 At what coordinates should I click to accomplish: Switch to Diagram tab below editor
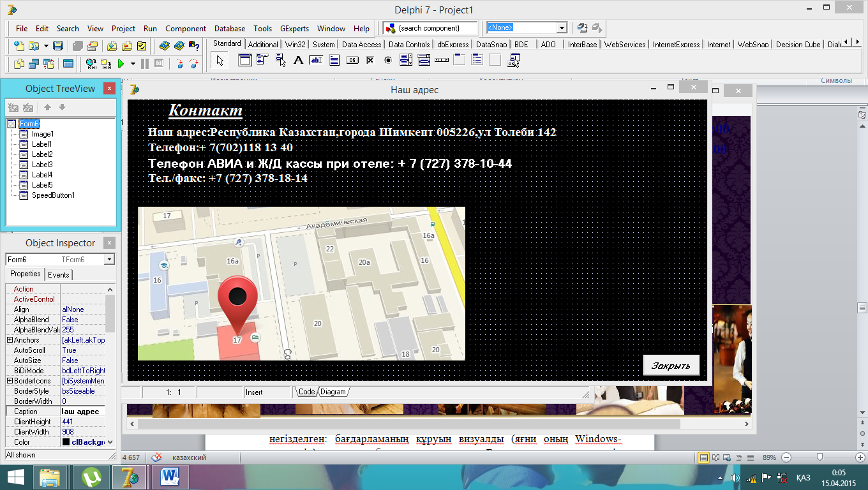click(333, 392)
